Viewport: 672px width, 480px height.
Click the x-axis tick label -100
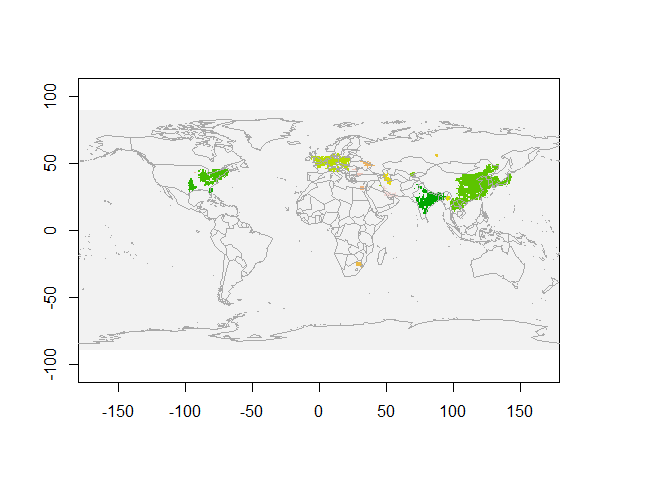click(185, 411)
